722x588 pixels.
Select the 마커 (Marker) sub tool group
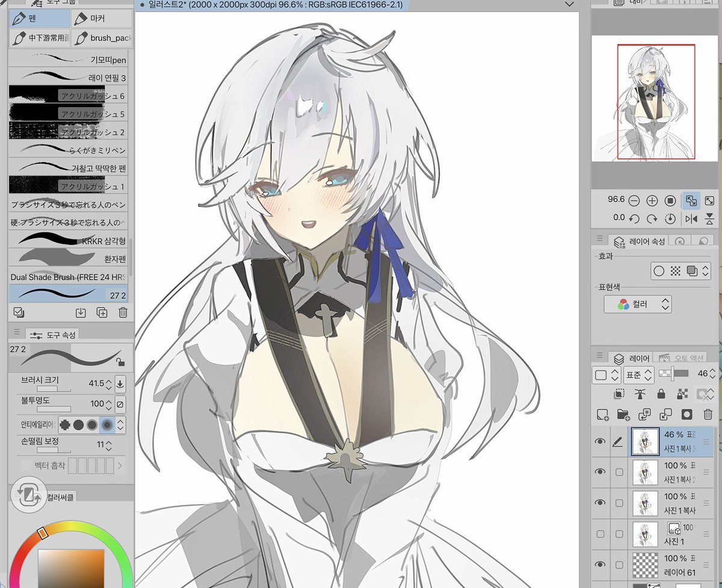point(101,18)
